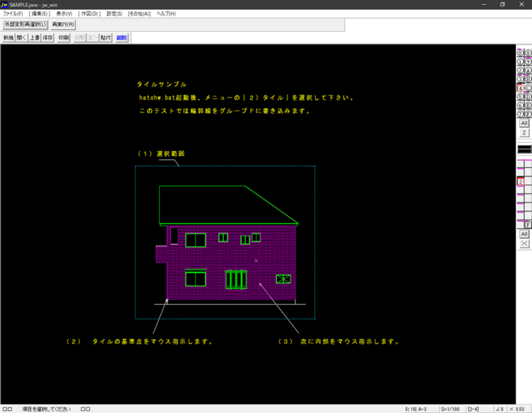Click the 開く (Open) toolbar button

[x=21, y=38]
